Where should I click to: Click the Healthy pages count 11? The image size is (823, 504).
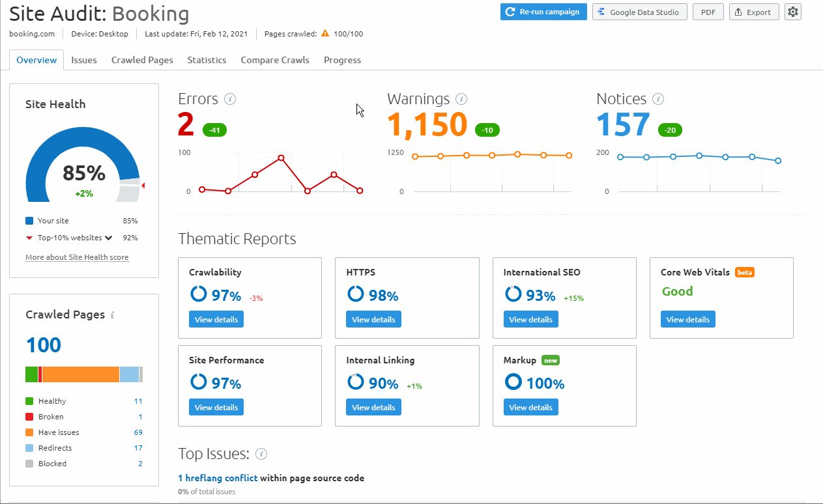[138, 401]
